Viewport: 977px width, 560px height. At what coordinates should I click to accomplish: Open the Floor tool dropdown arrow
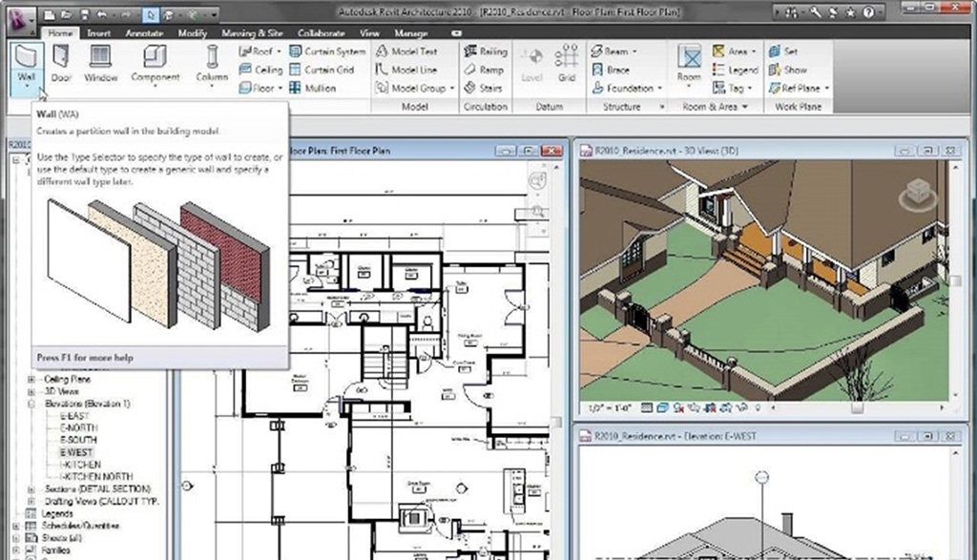pos(280,89)
